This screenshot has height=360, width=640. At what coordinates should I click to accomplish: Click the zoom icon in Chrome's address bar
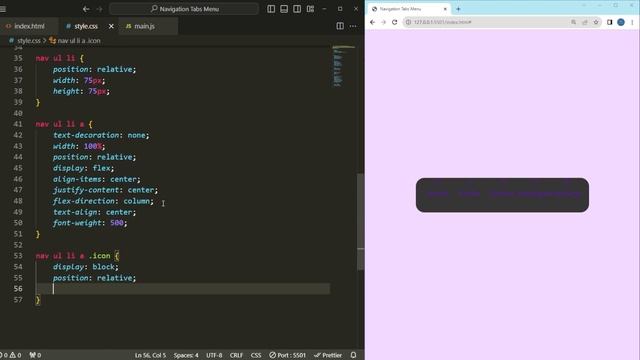click(x=573, y=22)
